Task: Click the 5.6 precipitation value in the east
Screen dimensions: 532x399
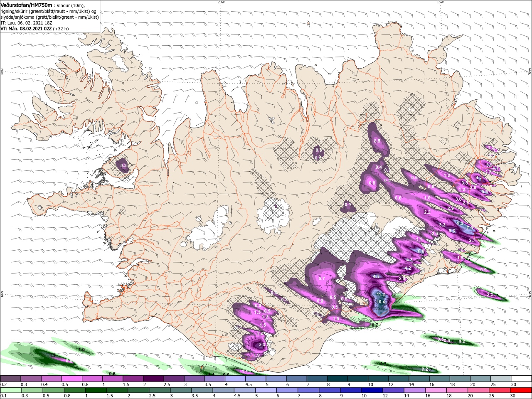Action: 485,192
